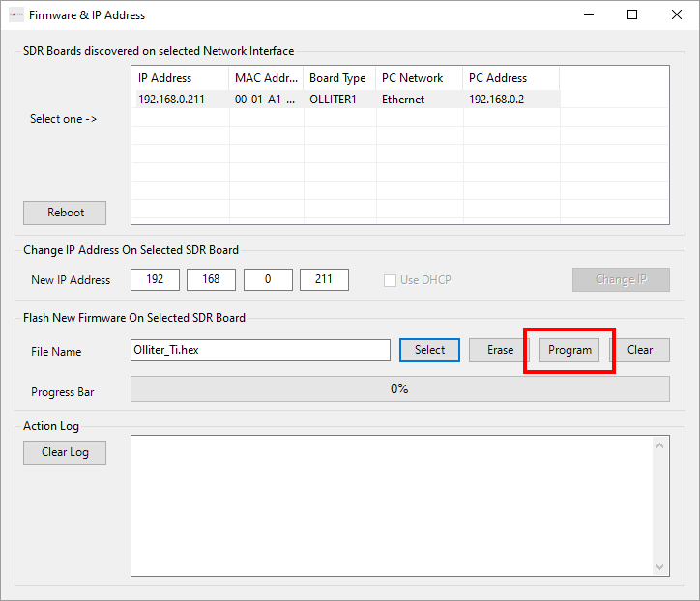Sort by IP Address column header
This screenshot has width=700, height=601.
click(182, 78)
